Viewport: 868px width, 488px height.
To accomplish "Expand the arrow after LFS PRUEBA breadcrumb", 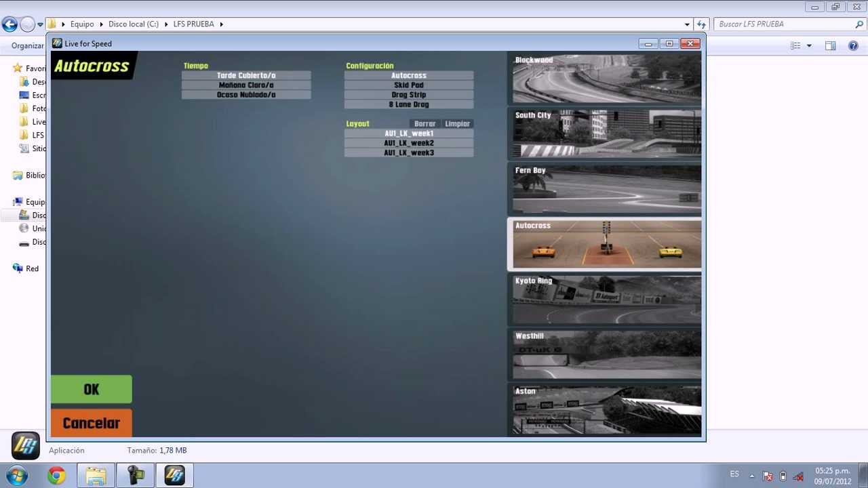I will pos(221,24).
